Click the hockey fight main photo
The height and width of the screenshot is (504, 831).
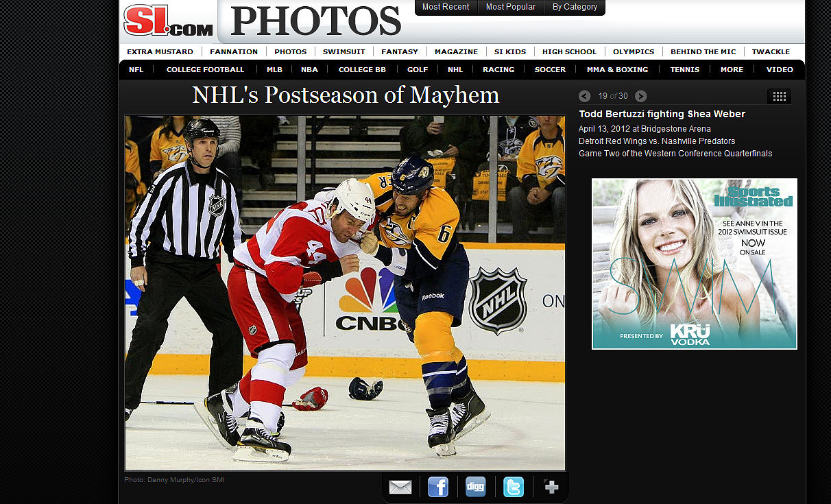click(x=345, y=293)
